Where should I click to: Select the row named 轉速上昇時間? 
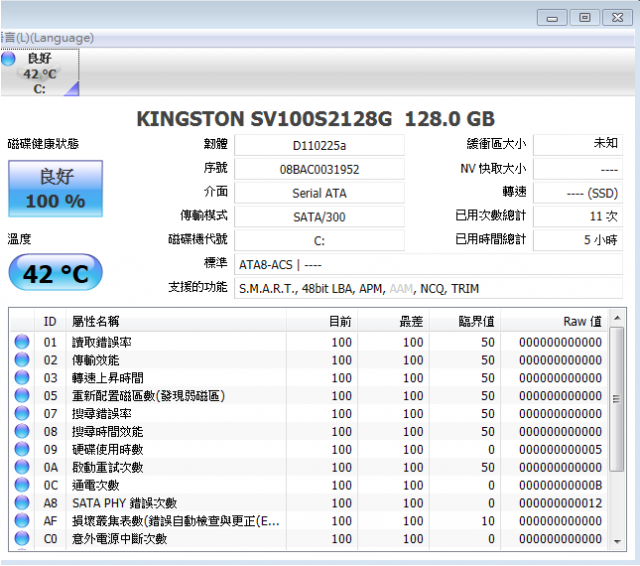point(309,378)
